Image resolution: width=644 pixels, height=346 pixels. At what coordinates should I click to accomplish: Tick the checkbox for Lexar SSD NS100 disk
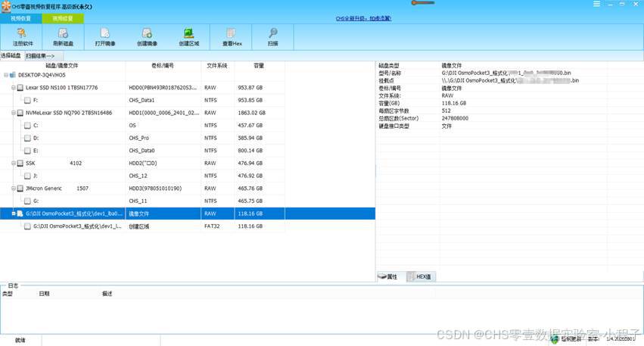(x=20, y=88)
